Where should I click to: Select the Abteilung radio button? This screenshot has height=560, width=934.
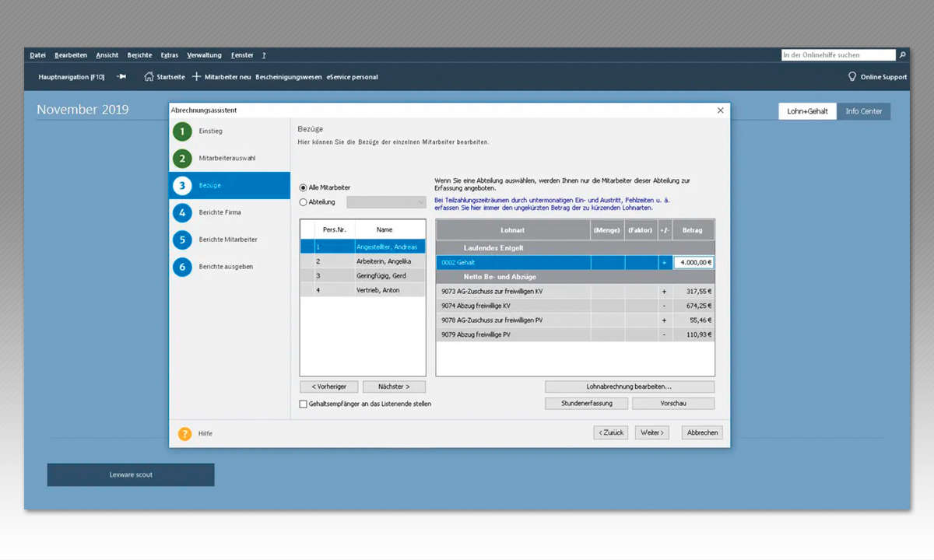coord(304,202)
